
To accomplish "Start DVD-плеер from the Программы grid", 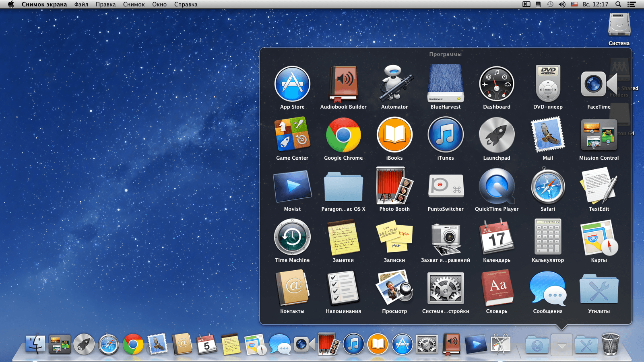I will pyautogui.click(x=548, y=84).
